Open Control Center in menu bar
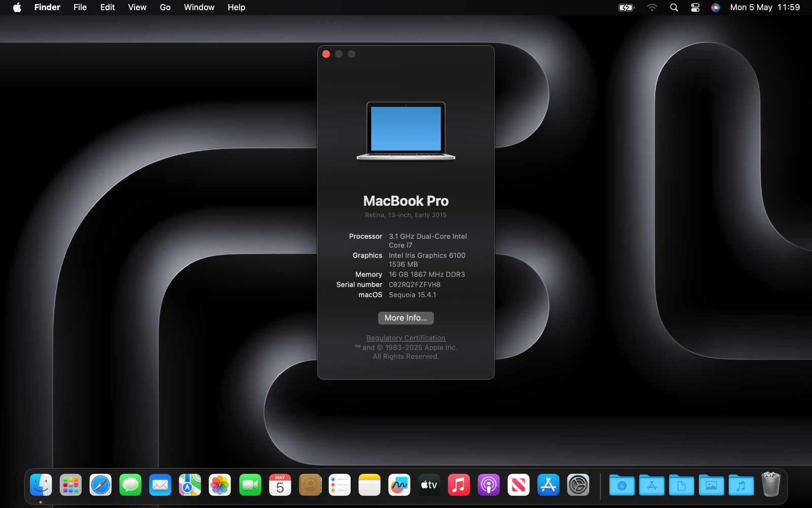This screenshot has height=508, width=812. click(695, 7)
